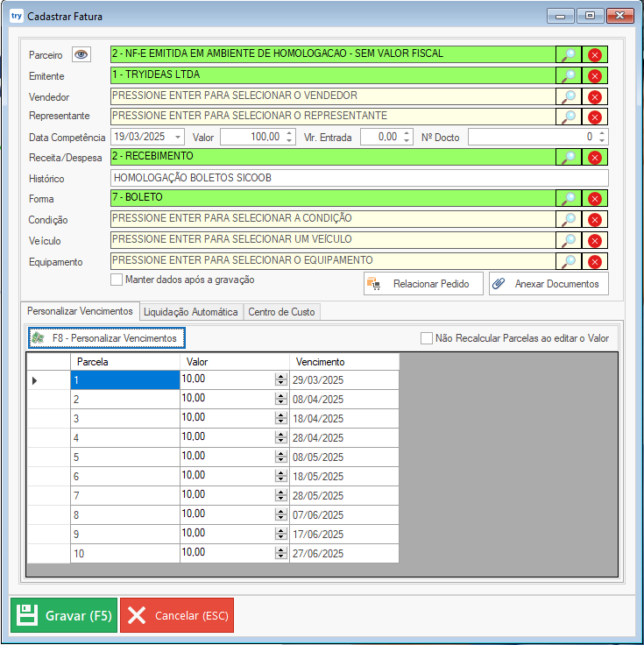
Task: Open search magnifier for Forma field
Action: tap(569, 198)
